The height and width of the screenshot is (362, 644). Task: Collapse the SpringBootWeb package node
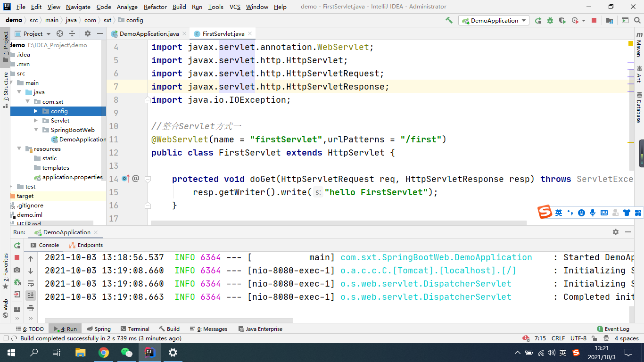(x=36, y=130)
